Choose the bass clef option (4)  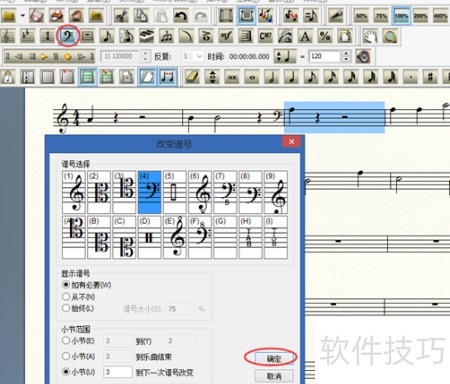tap(149, 192)
